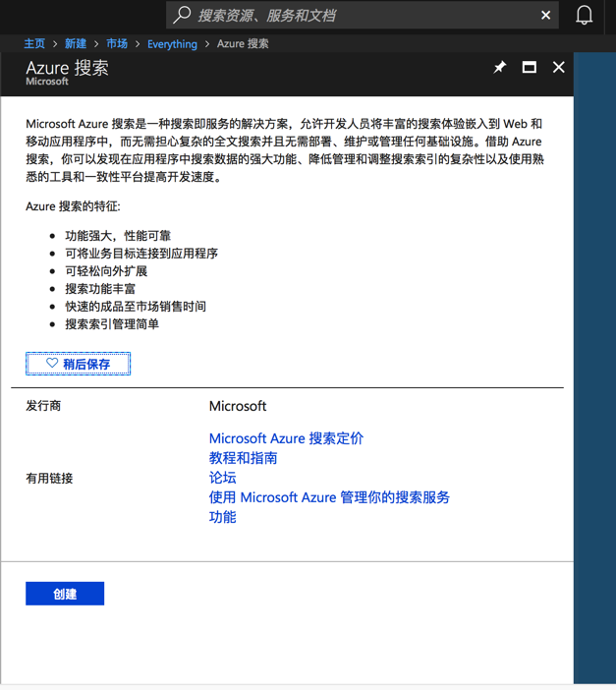The height and width of the screenshot is (690, 616).
Task: Click the Azure 搜索 blade title
Action: point(67,68)
